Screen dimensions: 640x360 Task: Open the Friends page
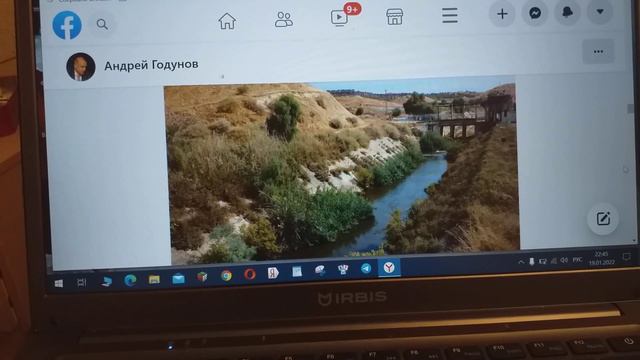click(284, 20)
